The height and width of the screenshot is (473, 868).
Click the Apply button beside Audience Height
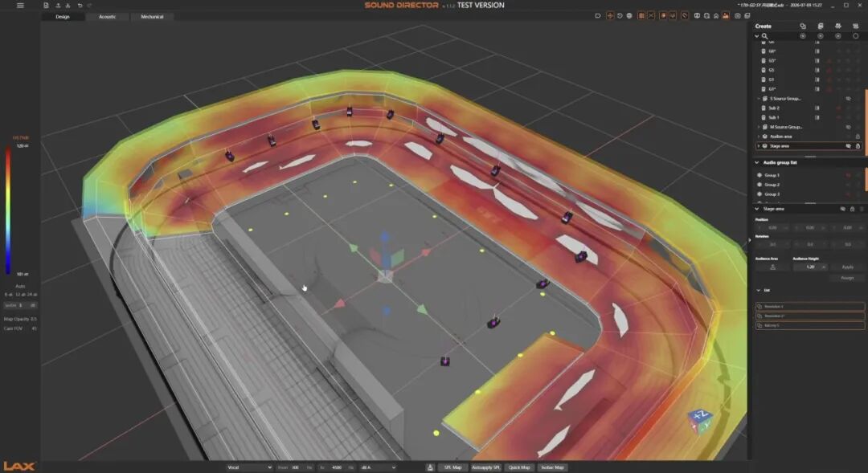tap(848, 267)
